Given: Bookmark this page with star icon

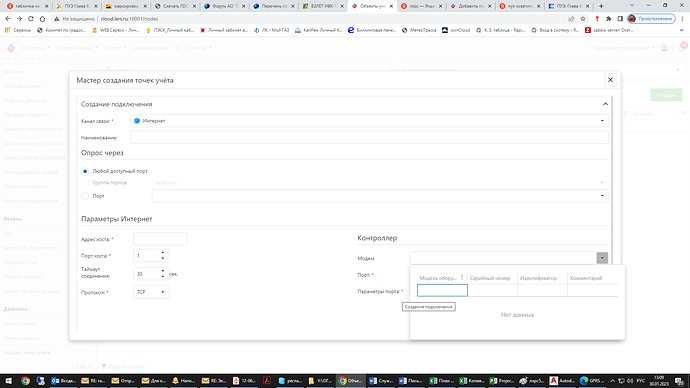Looking at the screenshot, I should click(x=583, y=19).
